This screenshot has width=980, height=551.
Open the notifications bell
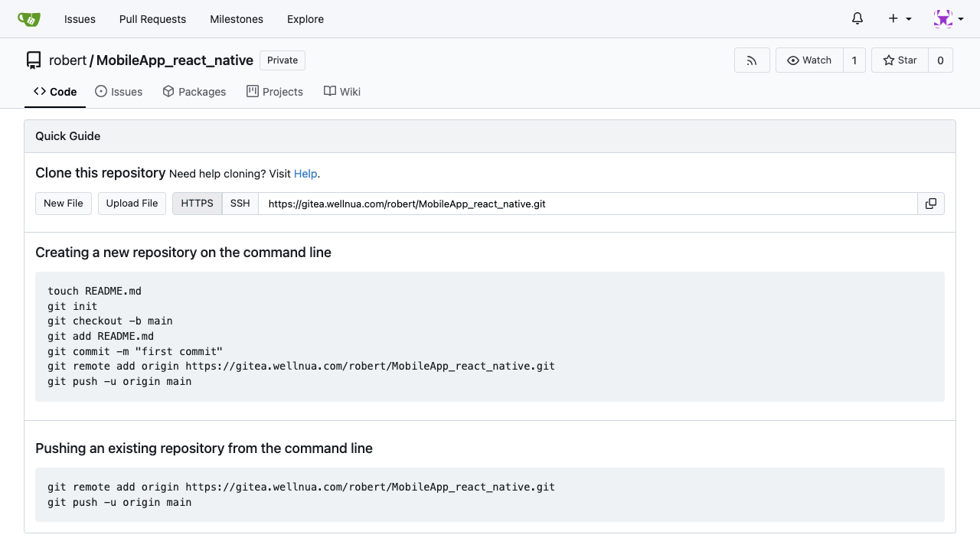(x=857, y=19)
